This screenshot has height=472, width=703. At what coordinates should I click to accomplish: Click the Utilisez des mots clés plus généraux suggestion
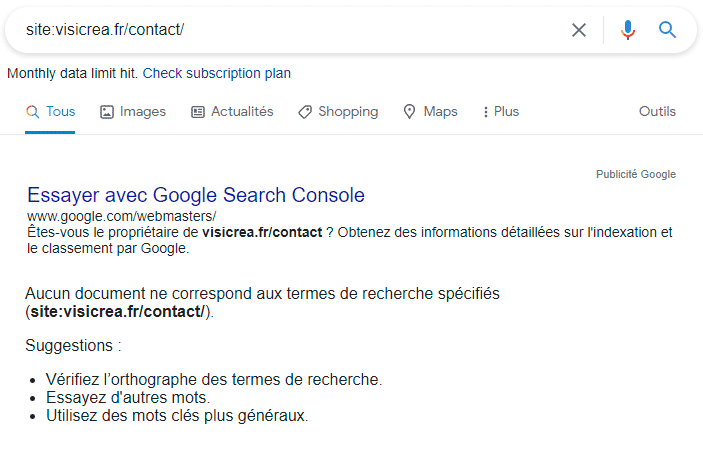[177, 415]
